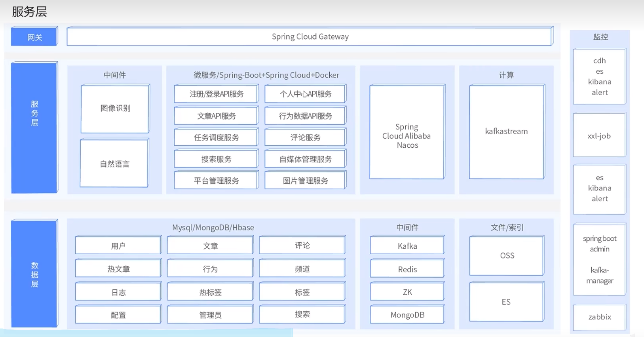Image resolution: width=644 pixels, height=337 pixels.
Task: Click the 注册/登录API服务 box
Action: coord(217,94)
